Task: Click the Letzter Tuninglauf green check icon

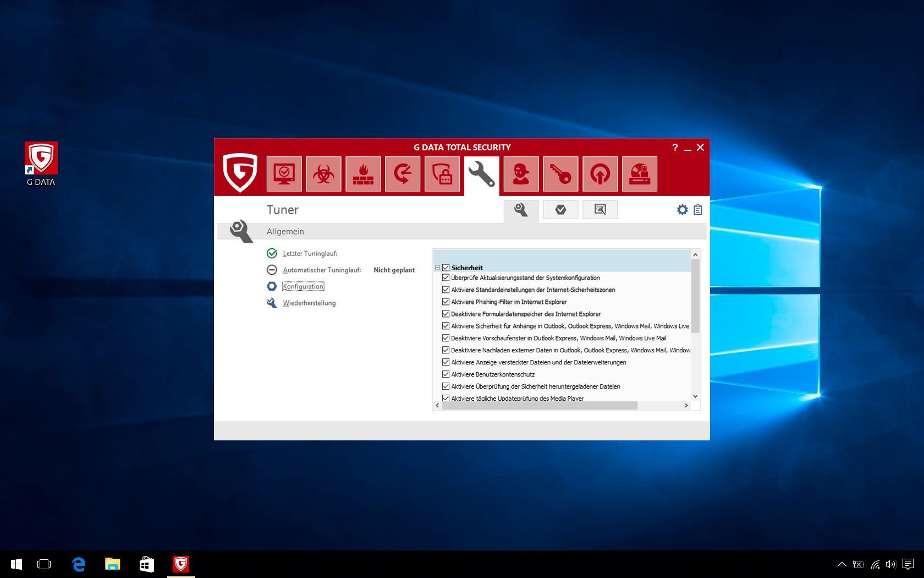Action: pyautogui.click(x=272, y=253)
